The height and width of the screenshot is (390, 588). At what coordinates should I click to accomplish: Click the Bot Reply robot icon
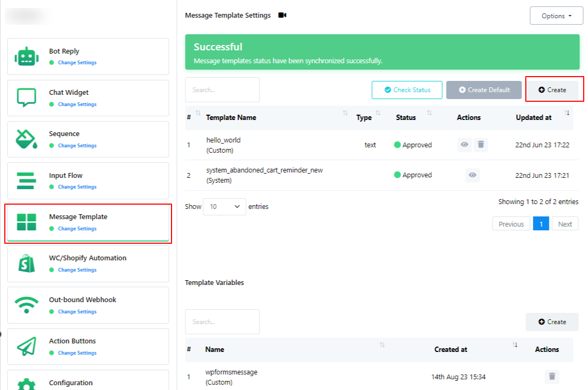pos(26,56)
